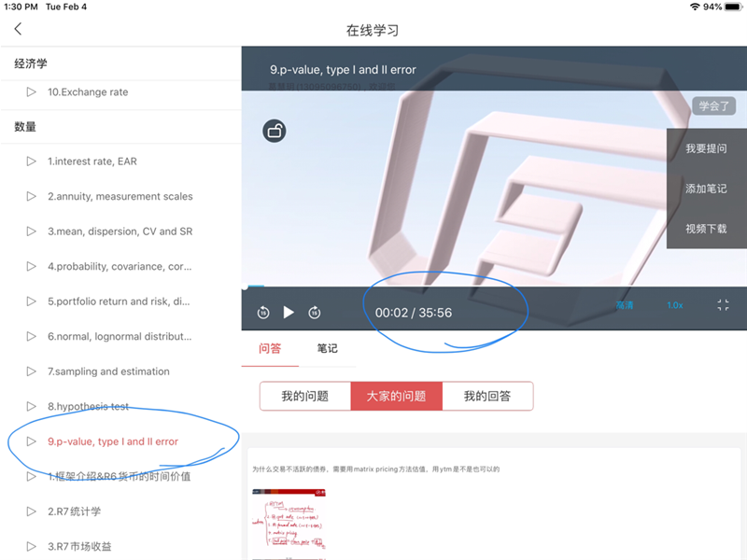This screenshot has height=560, width=747.
Task: Play icon for 4.probability, covariance lesson
Action: (x=32, y=266)
